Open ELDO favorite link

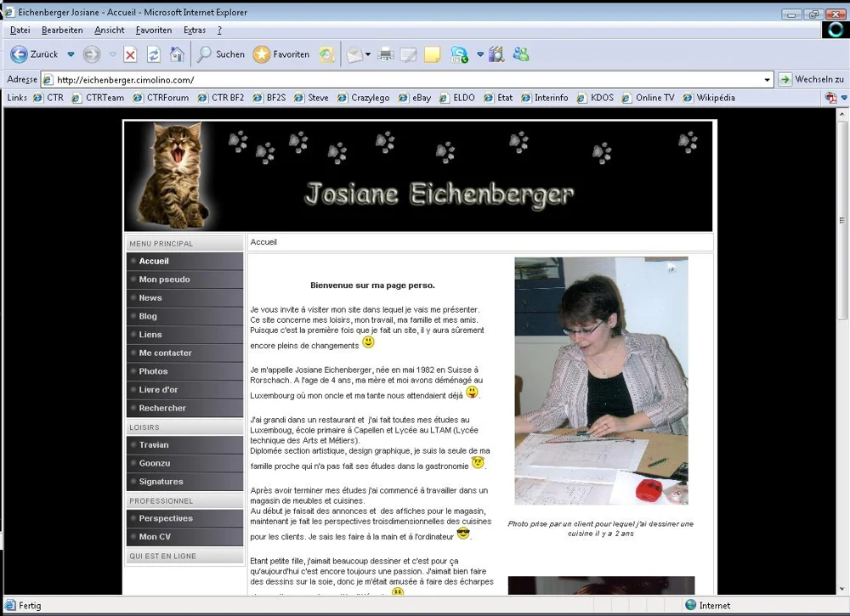(x=457, y=98)
